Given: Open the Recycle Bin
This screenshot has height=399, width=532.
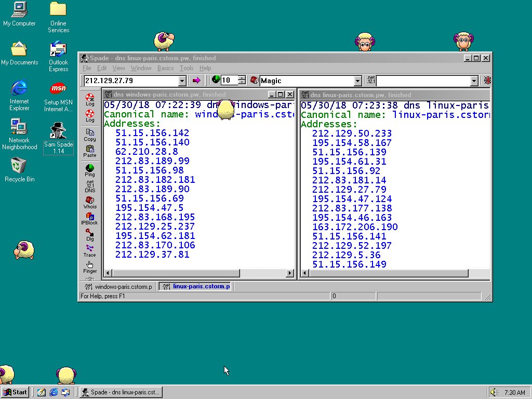Looking at the screenshot, I should click(x=19, y=170).
